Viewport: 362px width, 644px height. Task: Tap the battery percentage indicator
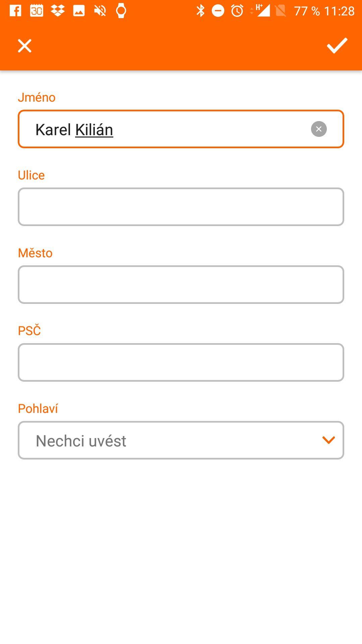pyautogui.click(x=307, y=11)
